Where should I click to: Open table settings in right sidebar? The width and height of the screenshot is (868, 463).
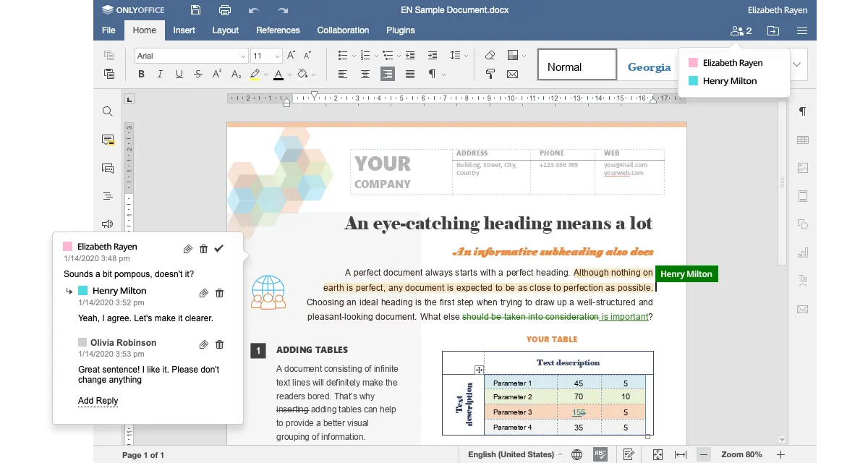click(x=802, y=140)
